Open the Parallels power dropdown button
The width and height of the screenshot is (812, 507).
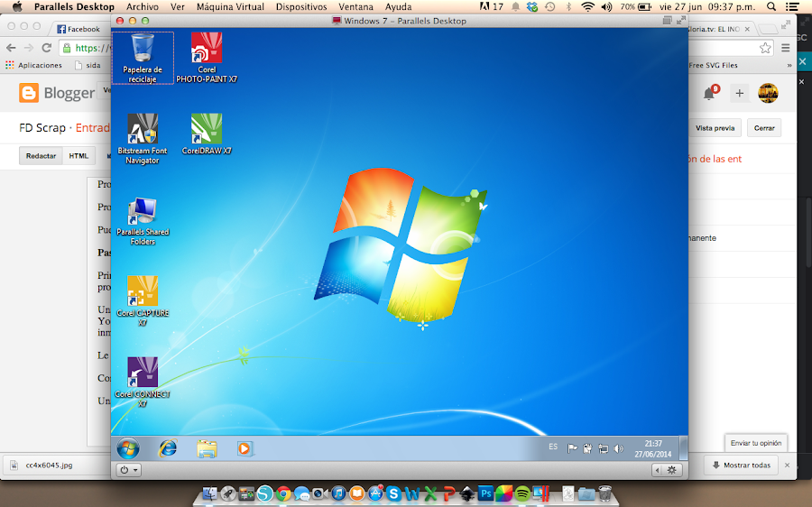point(128,470)
